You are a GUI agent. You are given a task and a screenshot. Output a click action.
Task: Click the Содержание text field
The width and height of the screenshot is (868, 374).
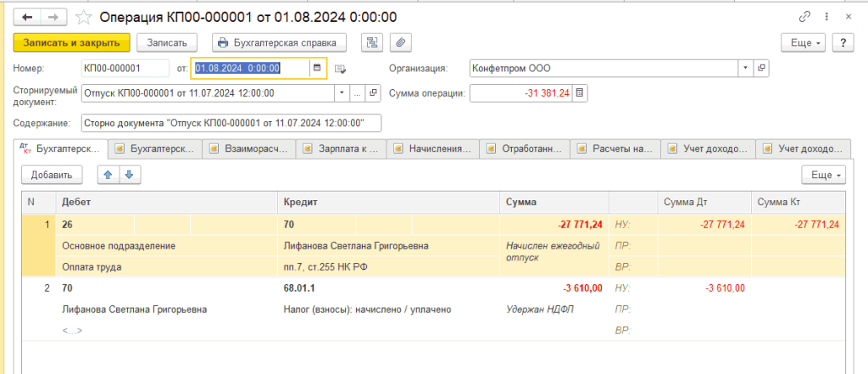pos(231,124)
